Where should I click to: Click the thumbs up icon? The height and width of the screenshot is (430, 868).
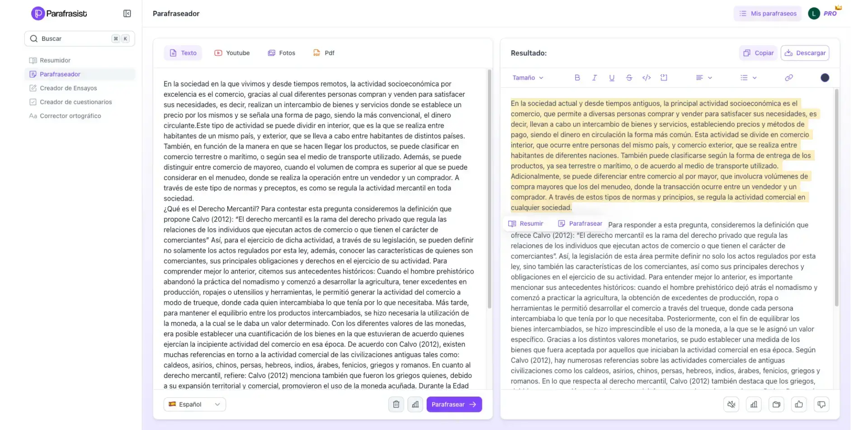click(x=799, y=404)
